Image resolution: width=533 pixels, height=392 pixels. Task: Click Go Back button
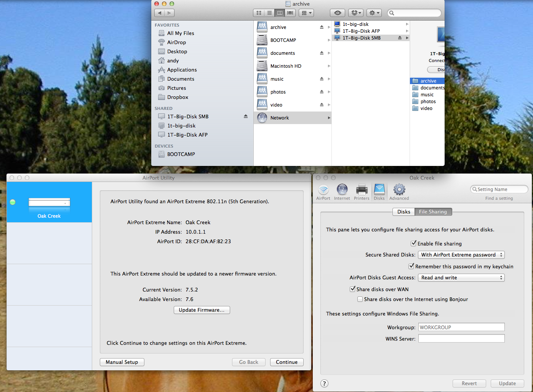[249, 362]
